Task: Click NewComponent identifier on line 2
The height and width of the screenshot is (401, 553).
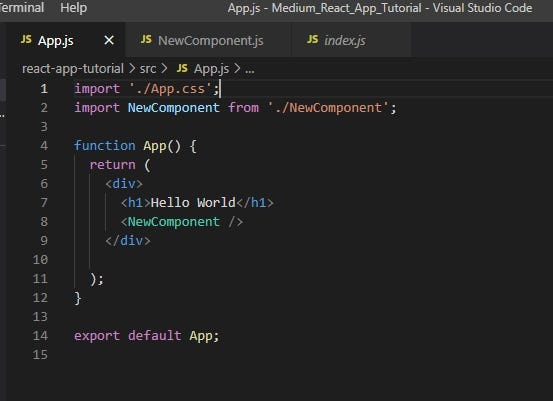Action: coord(174,108)
